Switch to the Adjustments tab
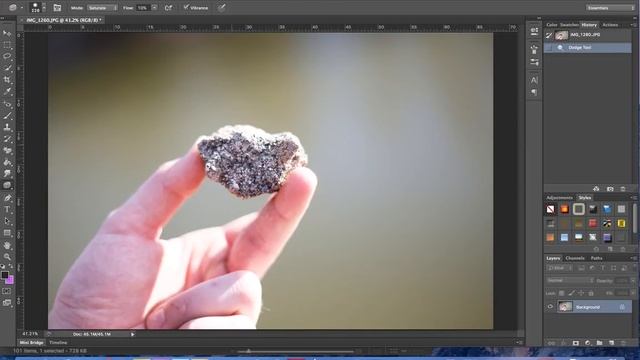 [x=560, y=198]
